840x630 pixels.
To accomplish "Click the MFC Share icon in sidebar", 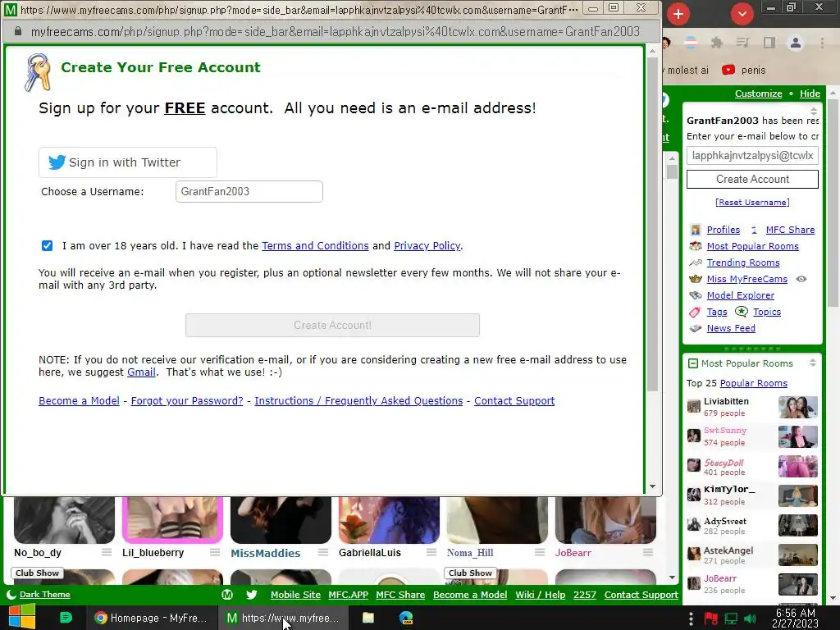I will click(x=754, y=230).
